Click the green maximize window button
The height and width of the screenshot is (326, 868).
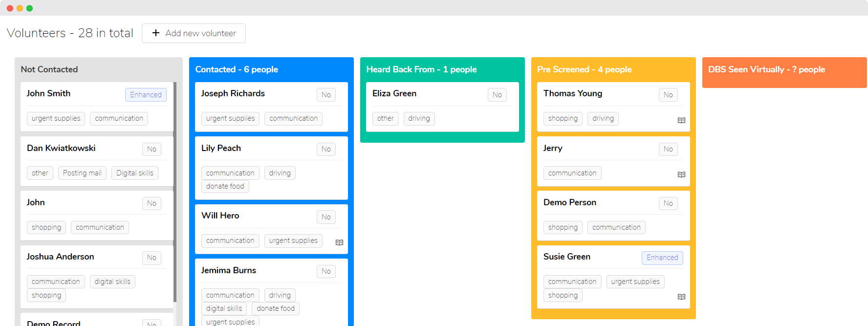pyautogui.click(x=29, y=8)
